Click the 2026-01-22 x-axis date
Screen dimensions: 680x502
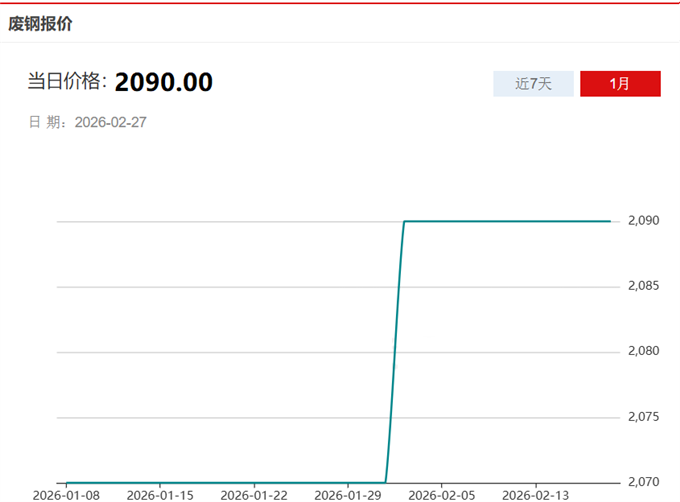(x=254, y=495)
